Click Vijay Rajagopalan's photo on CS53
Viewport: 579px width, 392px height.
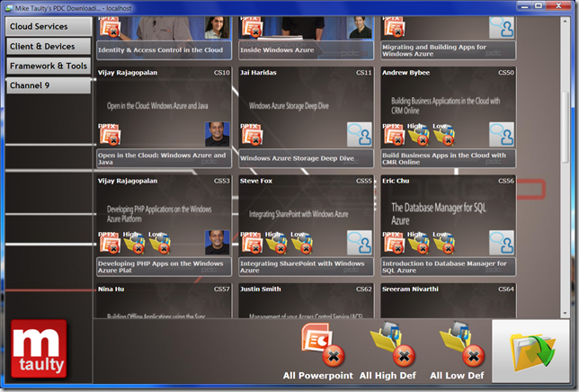pos(218,243)
